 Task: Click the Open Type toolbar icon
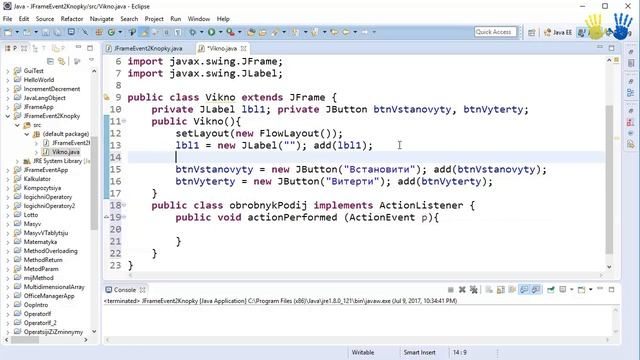click(x=251, y=32)
